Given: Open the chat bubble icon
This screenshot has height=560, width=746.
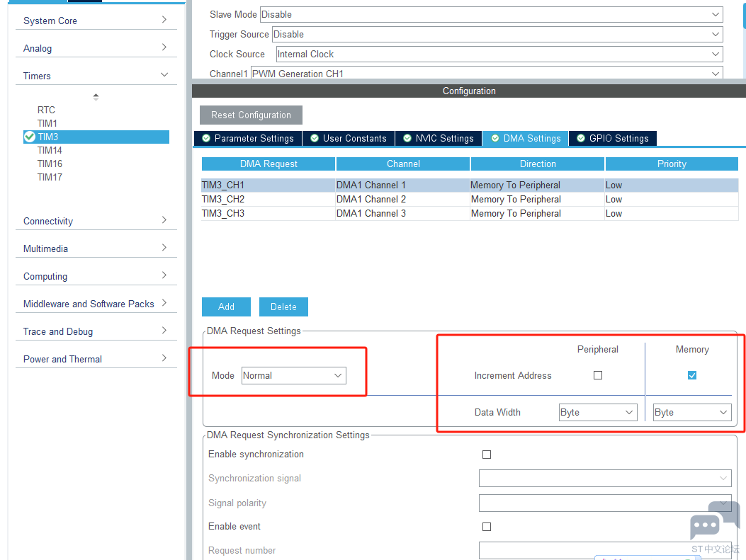Looking at the screenshot, I should coord(714,521).
